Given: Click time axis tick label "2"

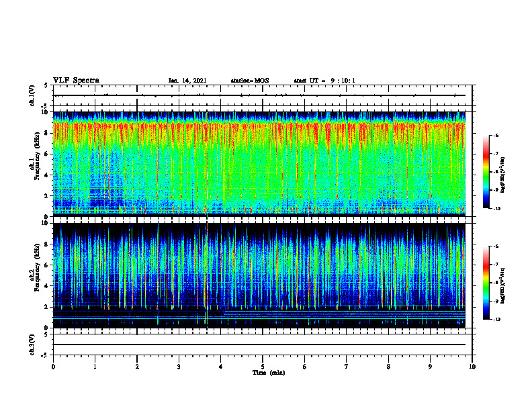Looking at the screenshot, I should click(137, 367).
